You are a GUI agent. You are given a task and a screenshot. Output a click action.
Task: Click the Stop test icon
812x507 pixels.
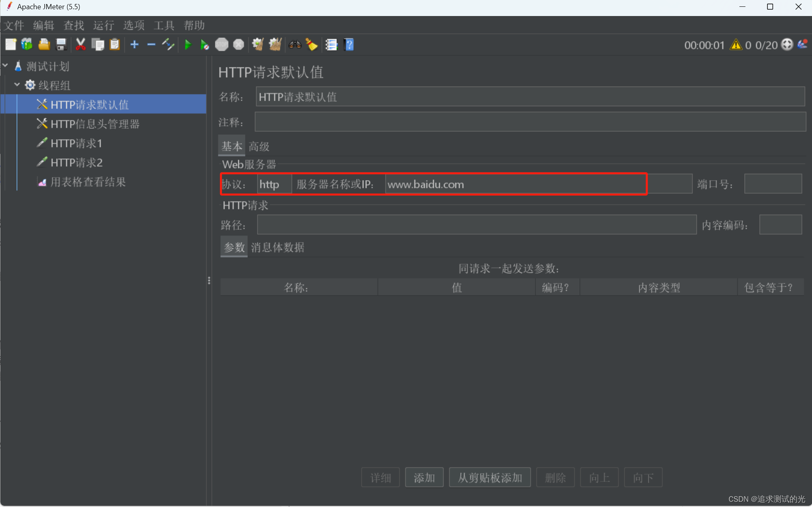pos(222,45)
